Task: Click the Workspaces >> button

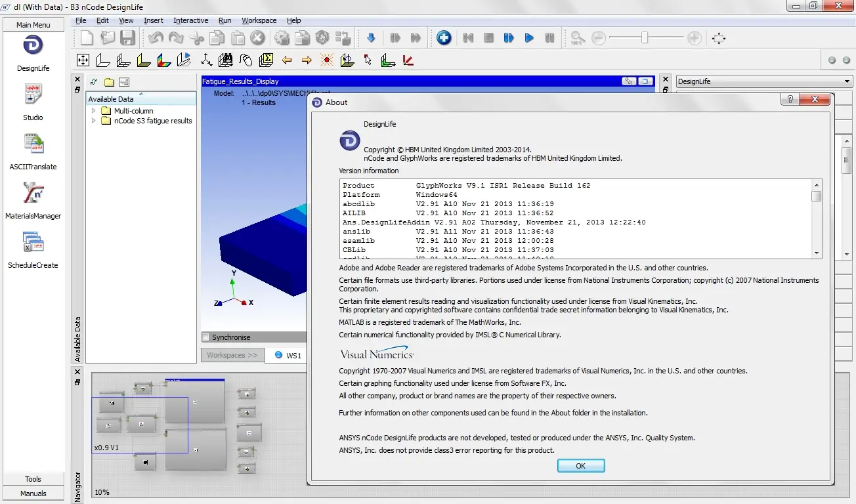Action: 232,355
